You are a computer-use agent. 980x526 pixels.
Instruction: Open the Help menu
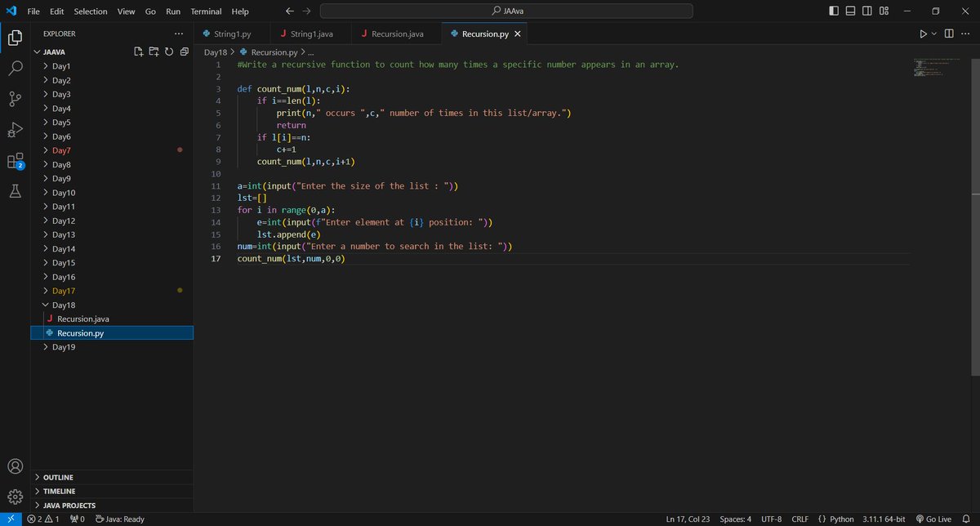click(240, 11)
